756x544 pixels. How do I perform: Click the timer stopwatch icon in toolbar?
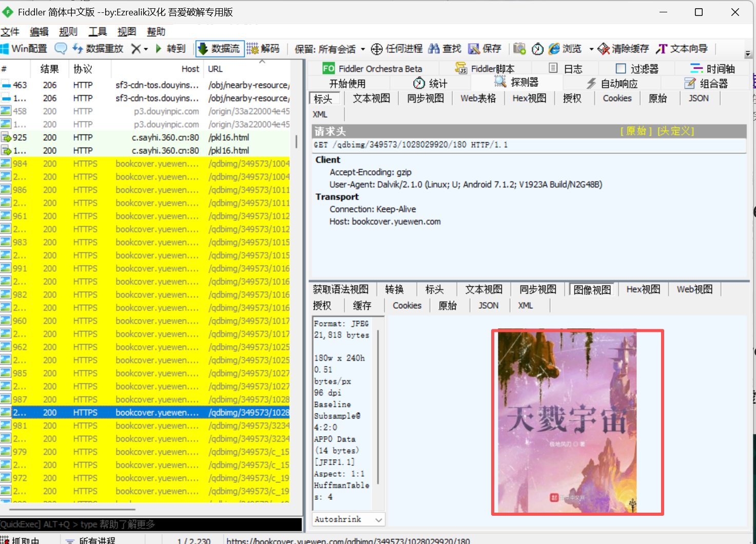(537, 49)
